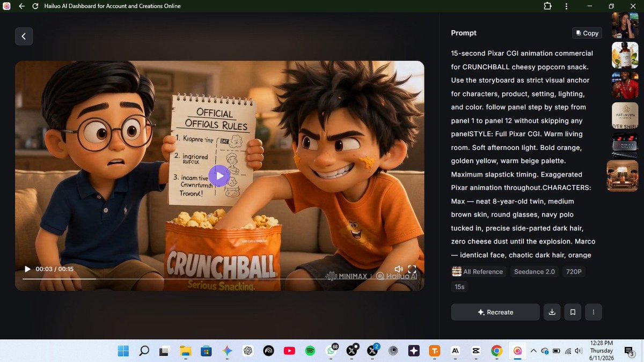
Task: Open ChatGPT from the taskbar
Action: tap(248, 351)
